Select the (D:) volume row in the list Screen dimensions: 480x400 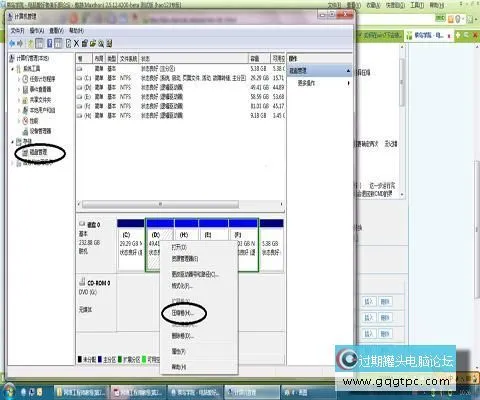(x=180, y=87)
